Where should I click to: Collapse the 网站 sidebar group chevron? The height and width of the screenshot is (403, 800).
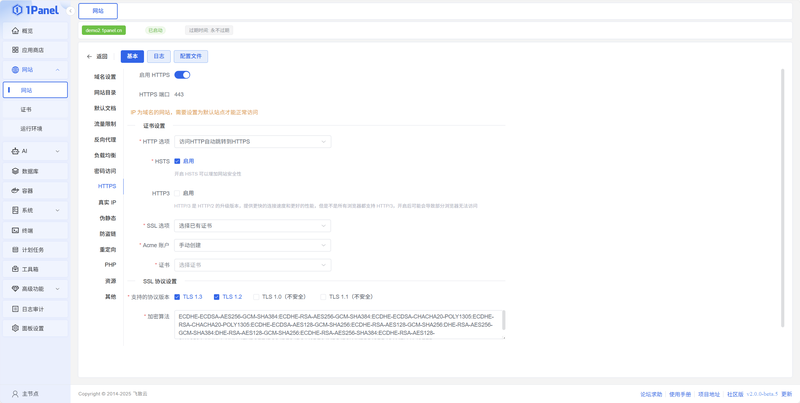click(x=58, y=70)
